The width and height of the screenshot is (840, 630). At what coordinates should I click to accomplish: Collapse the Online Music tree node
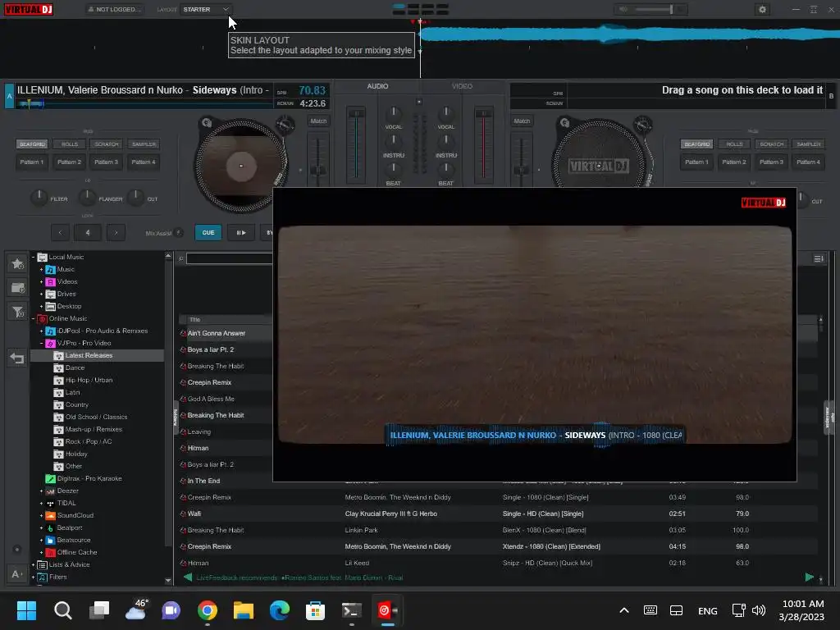tap(33, 319)
